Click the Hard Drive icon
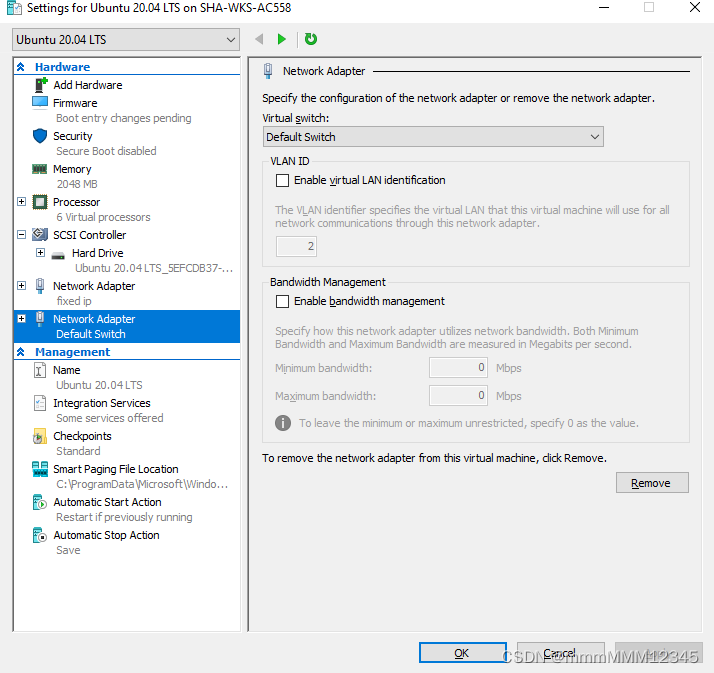The height and width of the screenshot is (673, 714). point(58,255)
